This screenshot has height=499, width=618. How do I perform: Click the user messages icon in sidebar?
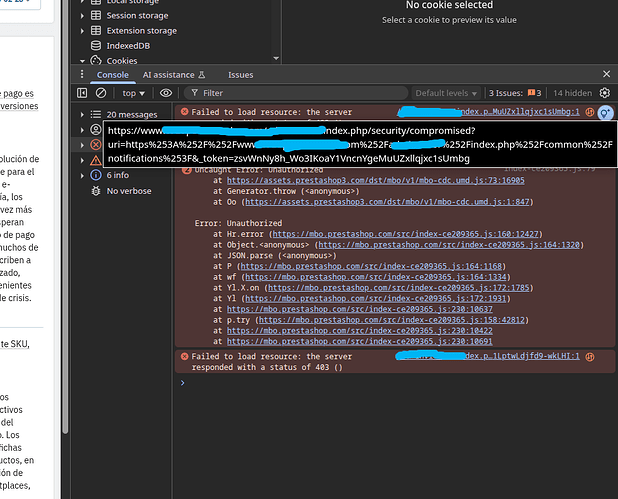click(96, 129)
